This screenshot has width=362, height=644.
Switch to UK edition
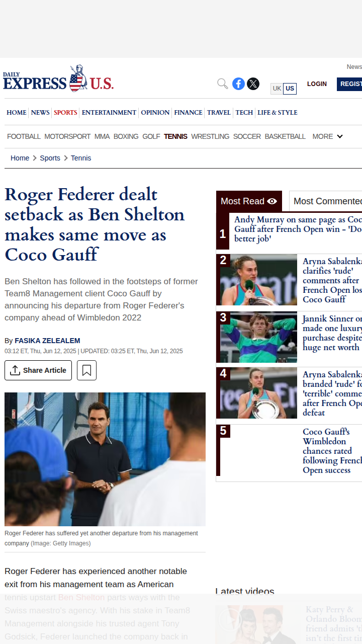tap(277, 89)
